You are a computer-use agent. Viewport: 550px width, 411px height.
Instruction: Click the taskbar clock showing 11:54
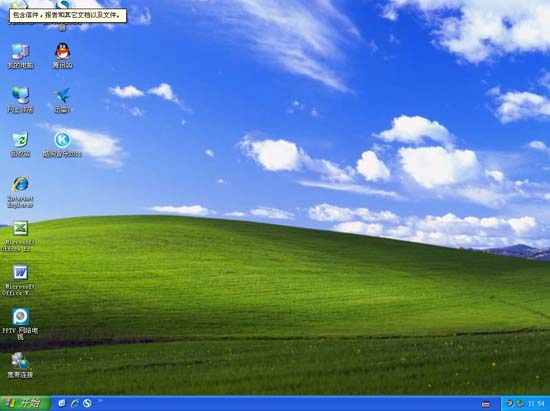pos(536,404)
